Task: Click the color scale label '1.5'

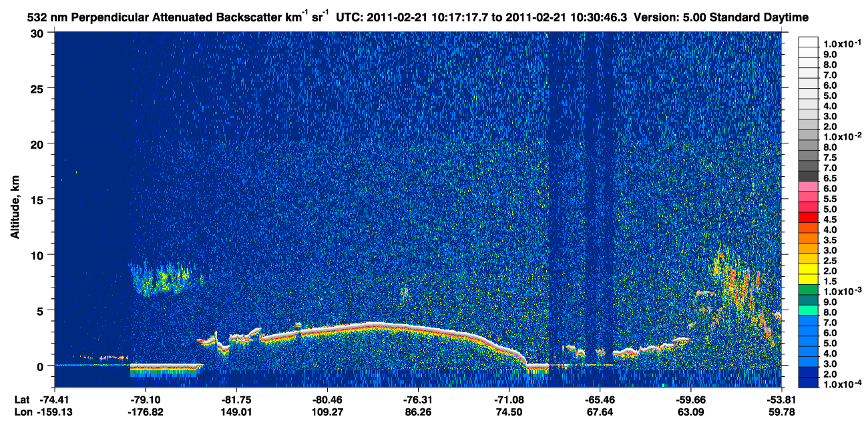Action: [830, 282]
